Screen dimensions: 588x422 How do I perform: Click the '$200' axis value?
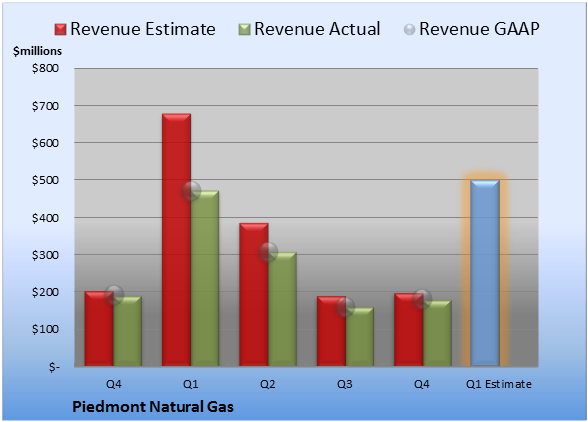(x=45, y=292)
